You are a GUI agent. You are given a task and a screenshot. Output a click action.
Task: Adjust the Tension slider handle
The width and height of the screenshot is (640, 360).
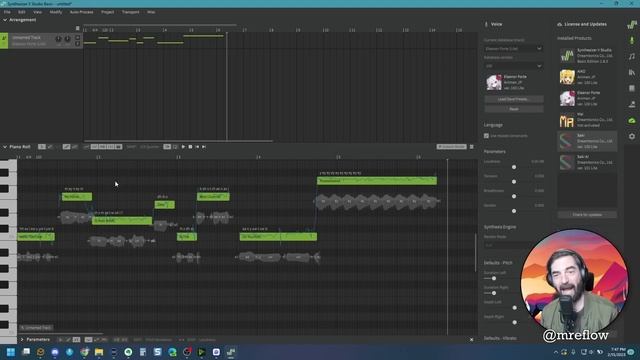[x=514, y=182]
